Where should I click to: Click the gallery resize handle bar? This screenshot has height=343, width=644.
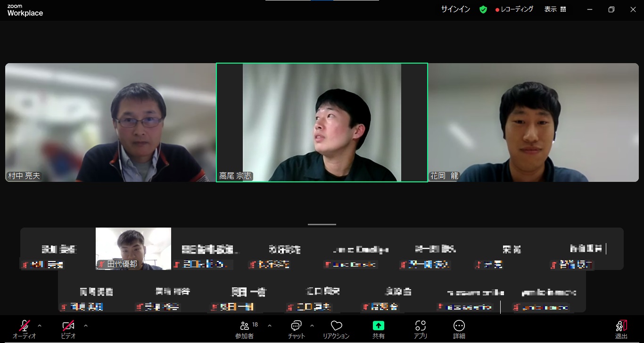pyautogui.click(x=322, y=225)
